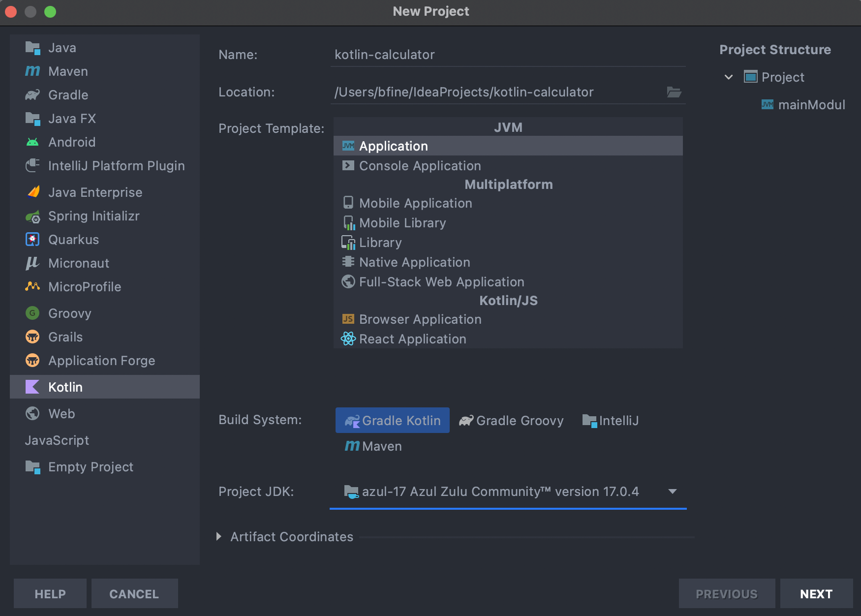Select the IntelliJ Platform Plugin icon
Viewport: 861px width, 616px height.
pos(32,166)
